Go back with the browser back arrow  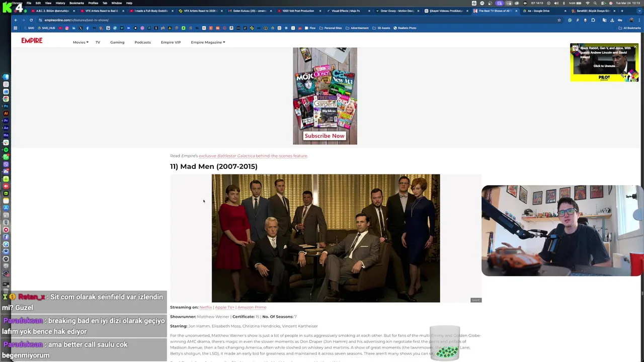tap(16, 20)
